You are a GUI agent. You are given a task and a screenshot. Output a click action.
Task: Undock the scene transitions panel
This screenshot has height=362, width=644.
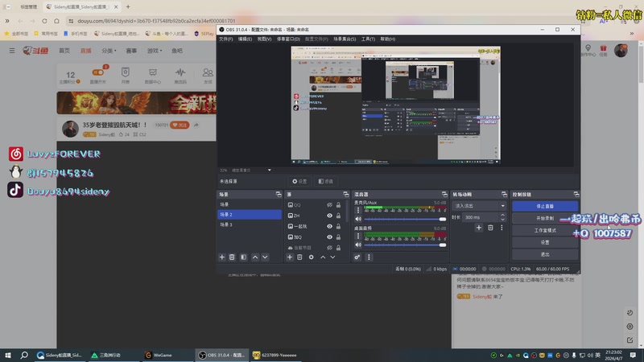tap(505, 194)
